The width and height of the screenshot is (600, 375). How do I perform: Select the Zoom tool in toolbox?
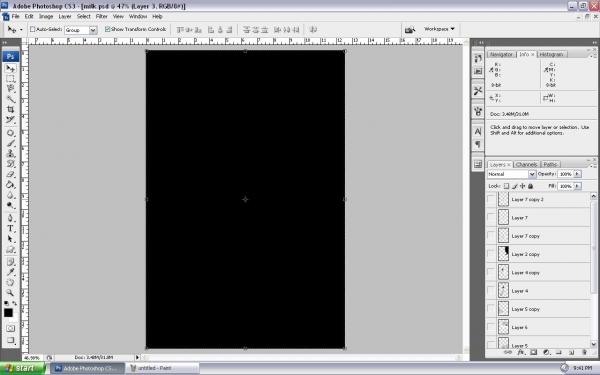point(10,293)
